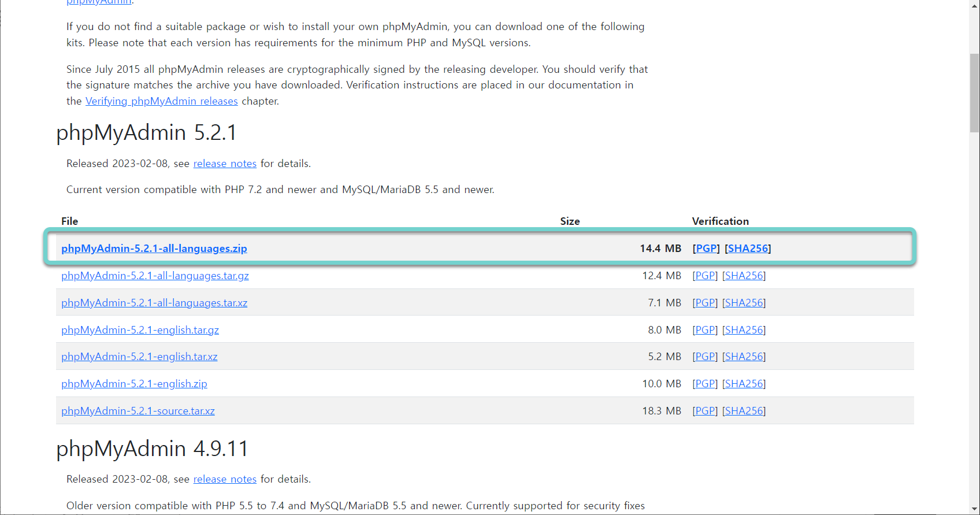Open SHA256 checksum for english.zip
The width and height of the screenshot is (980, 515).
tap(744, 384)
